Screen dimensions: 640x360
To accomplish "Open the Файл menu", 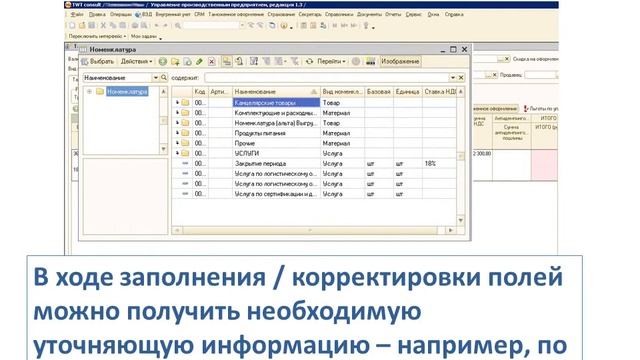I will (77, 14).
